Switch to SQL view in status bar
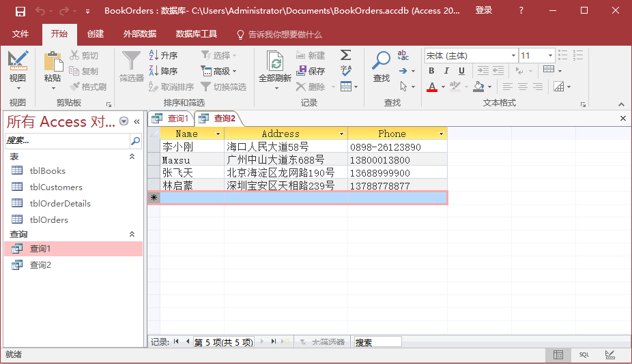Screen dimensions: 632x364 [x=584, y=354]
